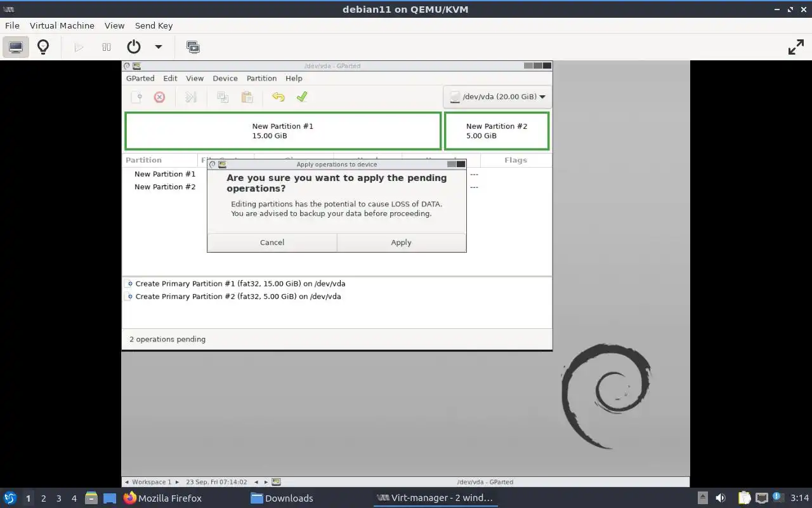Image resolution: width=812 pixels, height=508 pixels.
Task: Click the guest /dev/vda - GParted task entry
Action: 485,482
